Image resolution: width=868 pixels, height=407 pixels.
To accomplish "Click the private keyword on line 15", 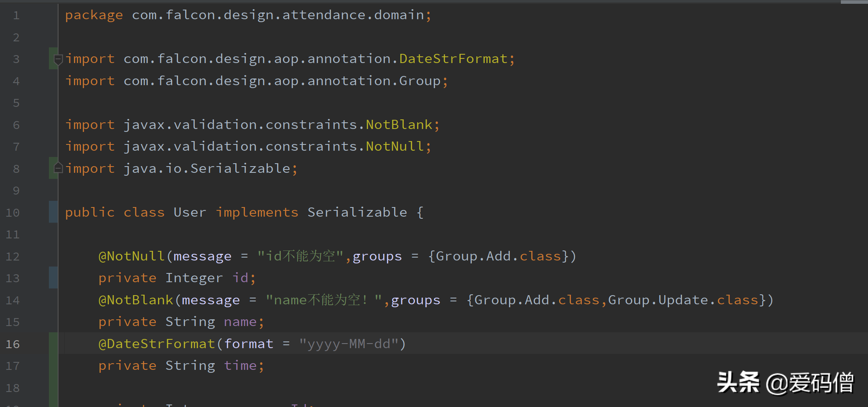I will point(127,322).
